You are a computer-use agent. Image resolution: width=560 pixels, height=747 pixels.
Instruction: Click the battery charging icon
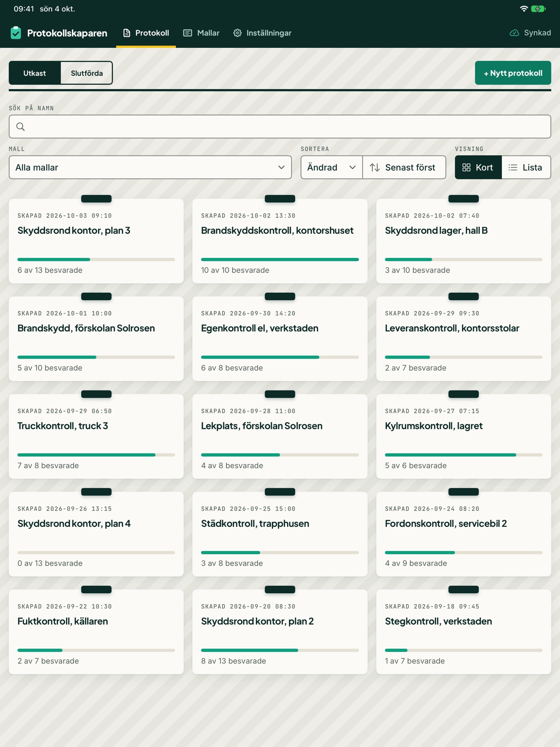tap(538, 9)
